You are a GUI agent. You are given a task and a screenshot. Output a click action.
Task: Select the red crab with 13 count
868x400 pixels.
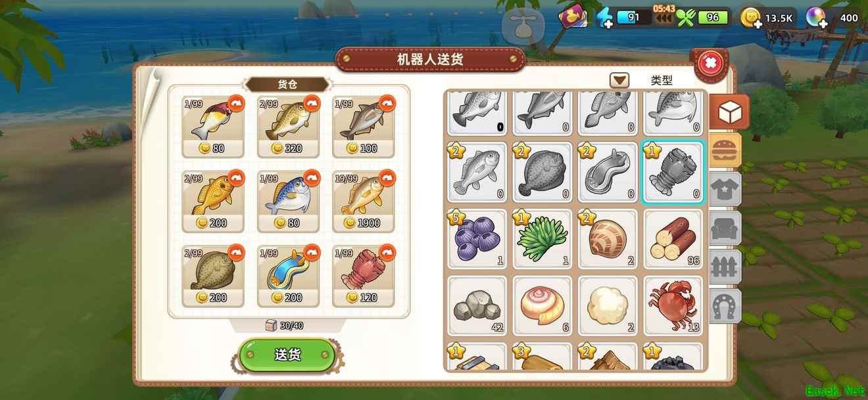point(673,305)
